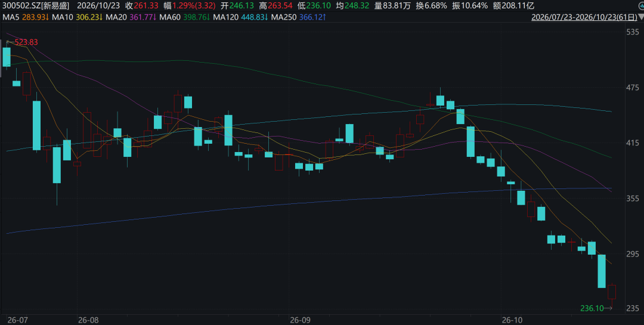Select the last red candlestick at the chart's right end
The image size is (644, 325).
pos(612,292)
